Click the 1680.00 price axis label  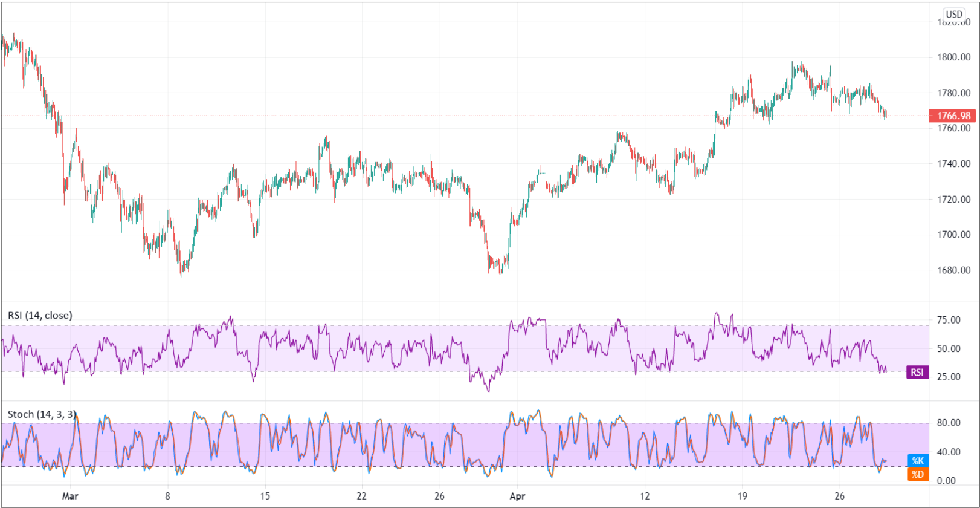953,270
